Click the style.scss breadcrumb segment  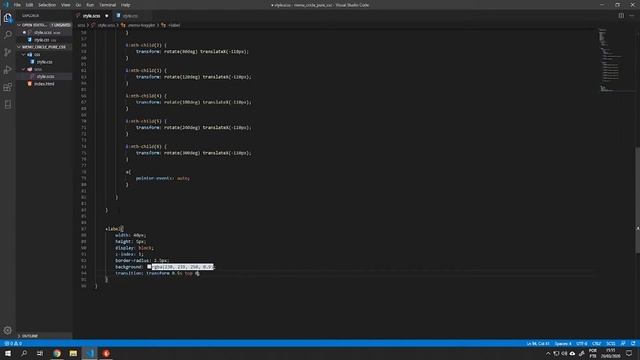(107, 25)
